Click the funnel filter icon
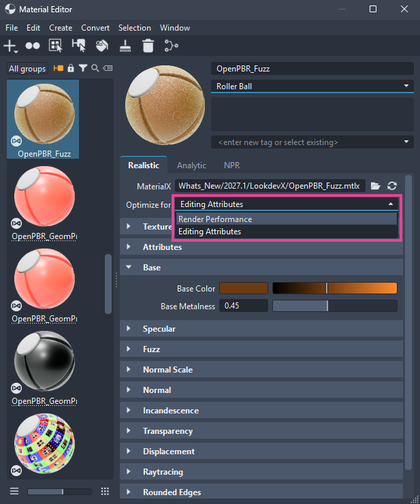This screenshot has width=420, height=504. click(x=83, y=68)
